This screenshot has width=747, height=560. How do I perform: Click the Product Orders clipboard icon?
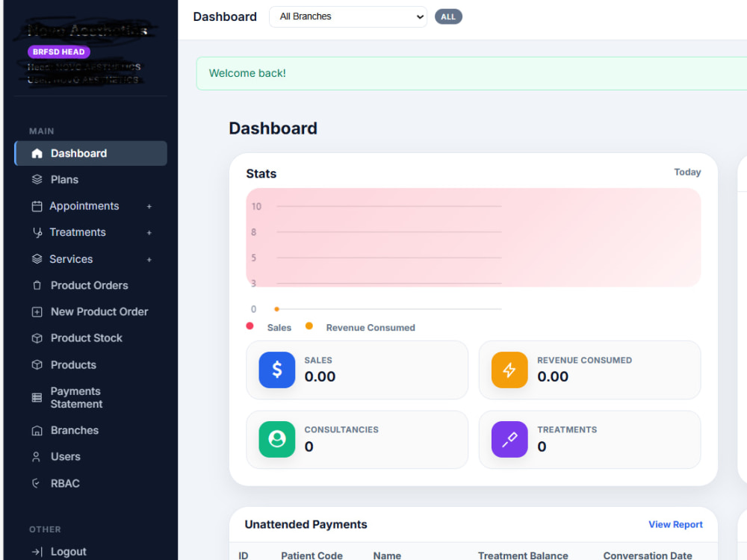(37, 285)
